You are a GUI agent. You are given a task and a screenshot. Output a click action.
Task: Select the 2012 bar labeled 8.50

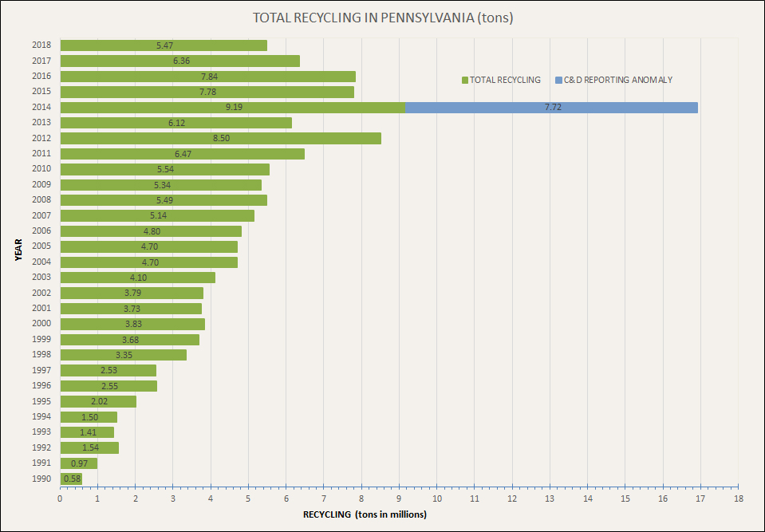coord(220,138)
